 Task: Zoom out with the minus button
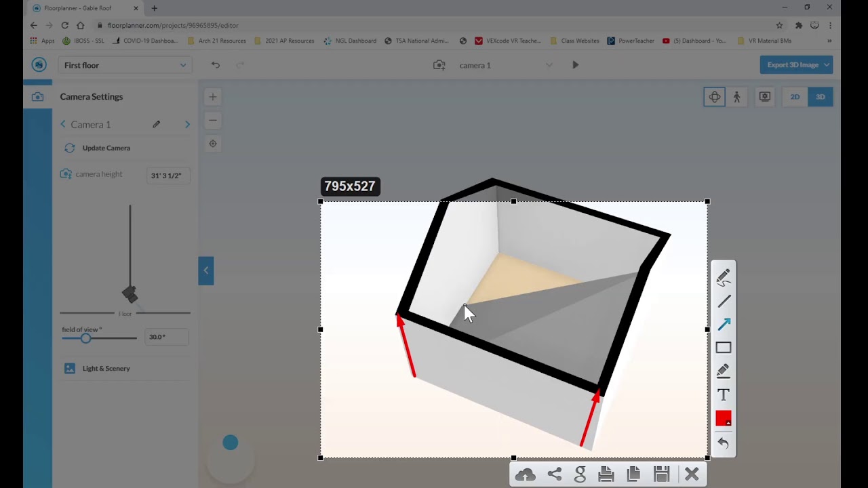[213, 120]
